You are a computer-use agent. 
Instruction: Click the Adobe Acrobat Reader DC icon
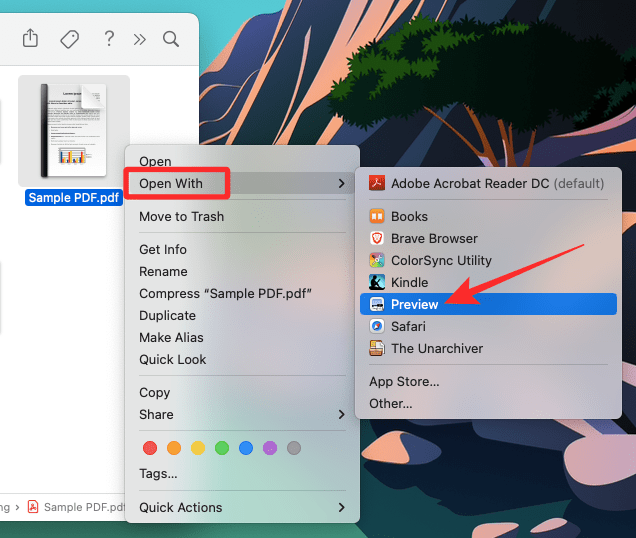click(x=377, y=183)
